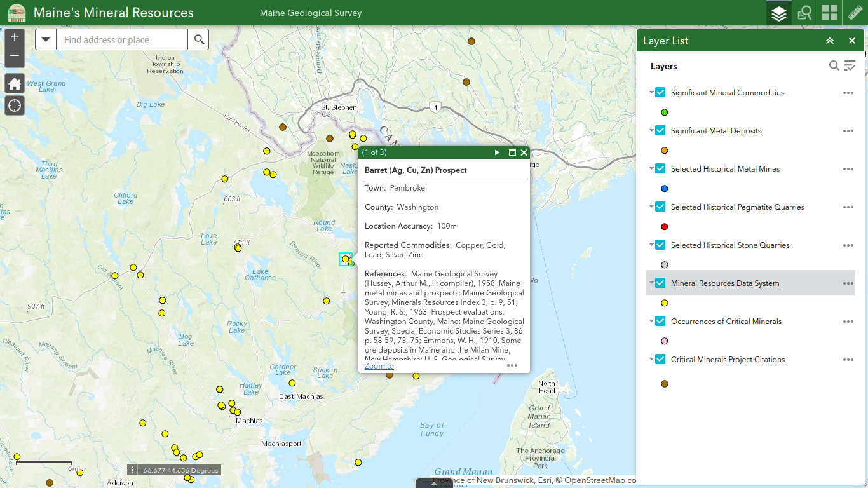Click green Significant Mineral Commodities legend symbol

(x=665, y=112)
